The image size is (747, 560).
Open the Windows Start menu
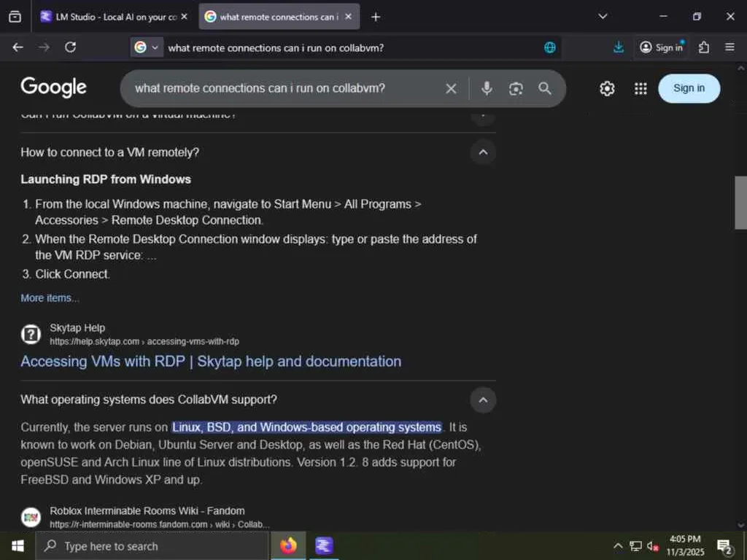(x=18, y=545)
